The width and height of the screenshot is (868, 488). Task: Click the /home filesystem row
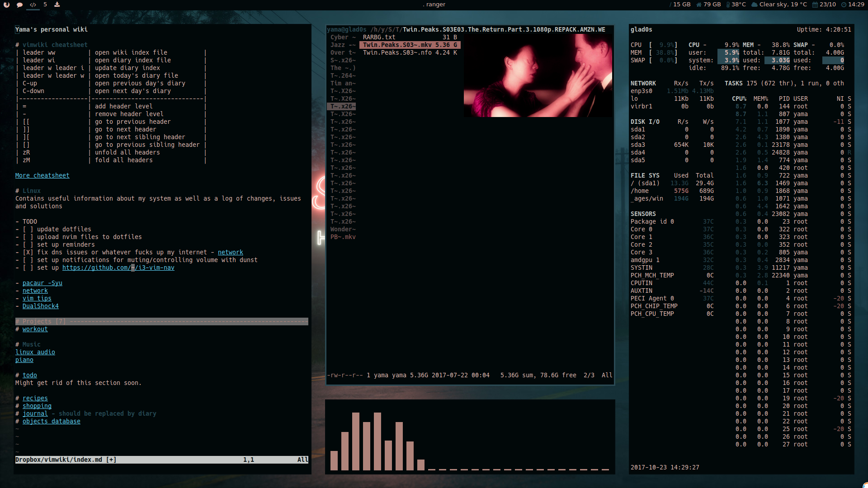pyautogui.click(x=672, y=191)
